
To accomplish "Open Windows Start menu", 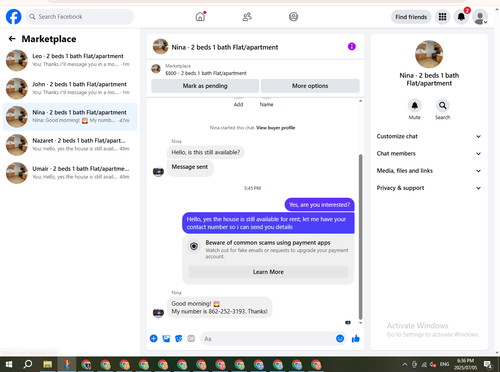I will pyautogui.click(x=9, y=364).
